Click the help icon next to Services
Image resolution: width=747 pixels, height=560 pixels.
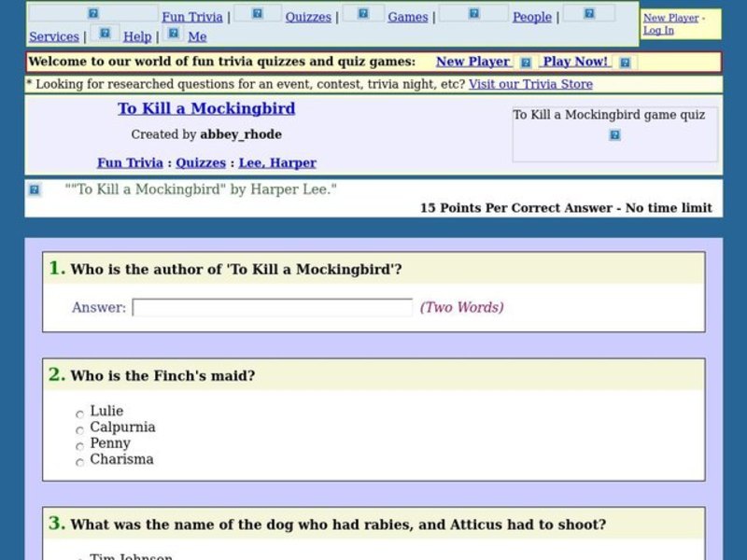click(587, 12)
